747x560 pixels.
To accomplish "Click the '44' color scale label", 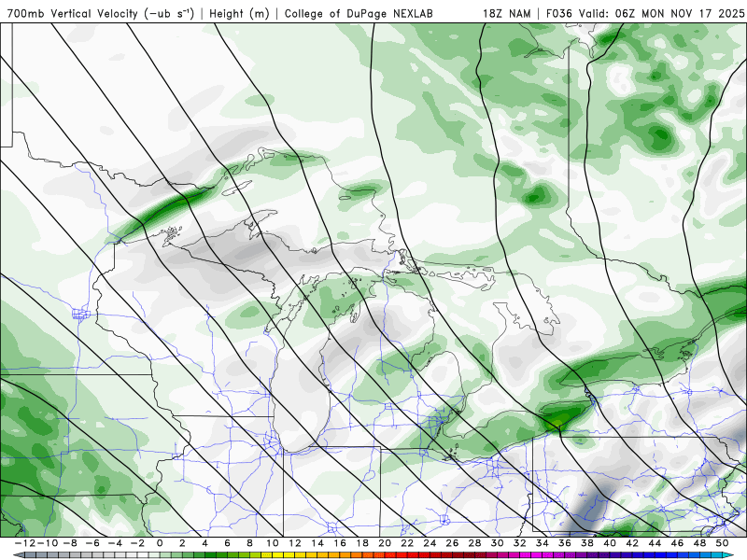I will click(655, 543).
